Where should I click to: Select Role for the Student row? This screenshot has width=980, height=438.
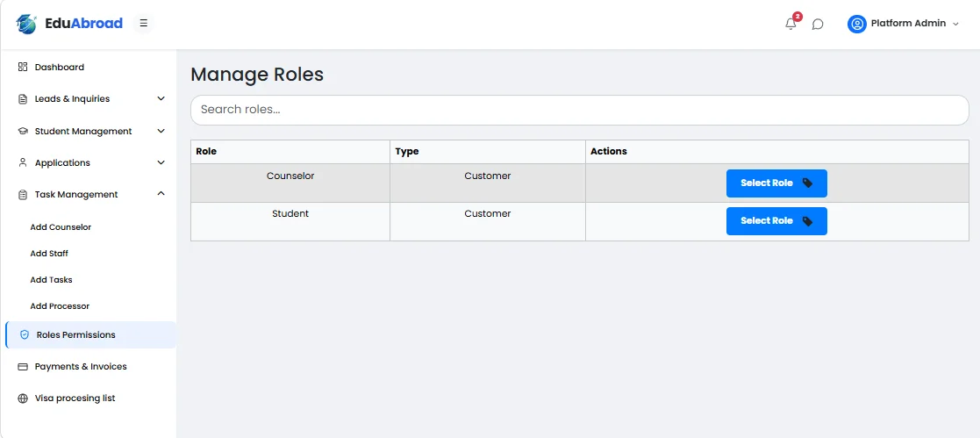click(x=776, y=221)
